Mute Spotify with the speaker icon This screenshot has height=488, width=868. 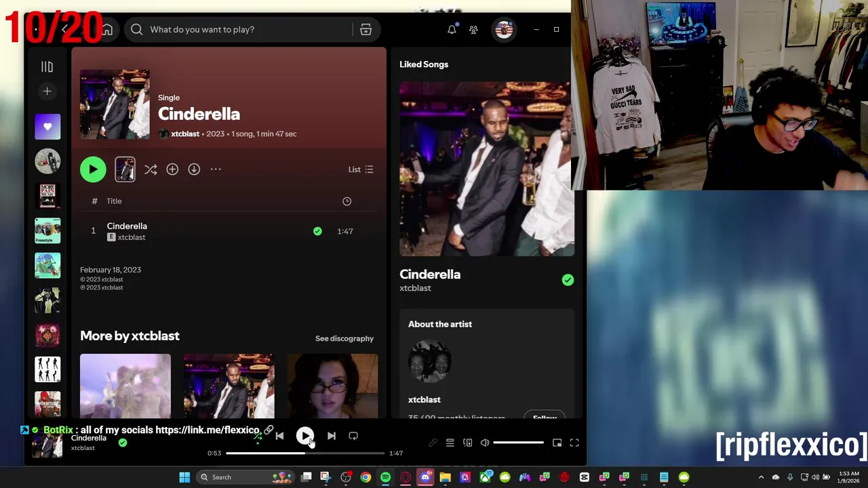point(485,443)
